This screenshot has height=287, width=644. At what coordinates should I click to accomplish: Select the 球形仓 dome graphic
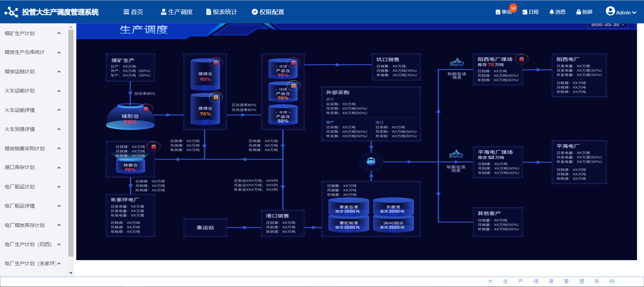[x=130, y=117]
